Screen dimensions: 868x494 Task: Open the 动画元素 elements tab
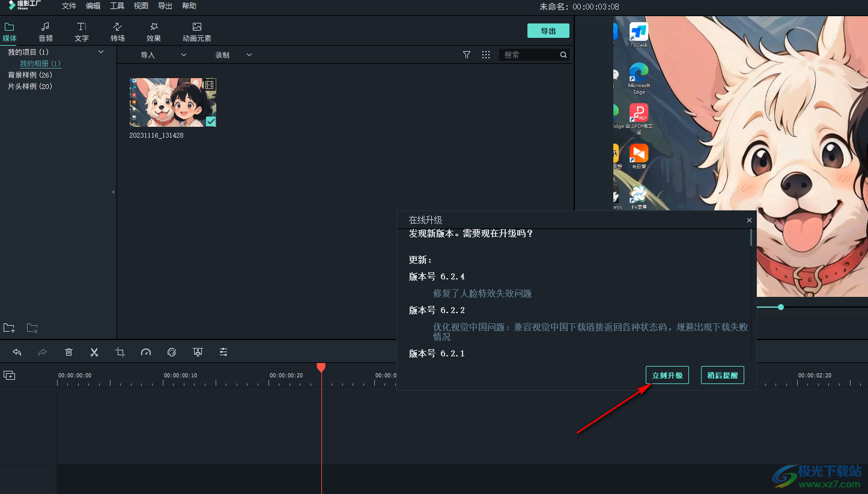click(x=197, y=32)
